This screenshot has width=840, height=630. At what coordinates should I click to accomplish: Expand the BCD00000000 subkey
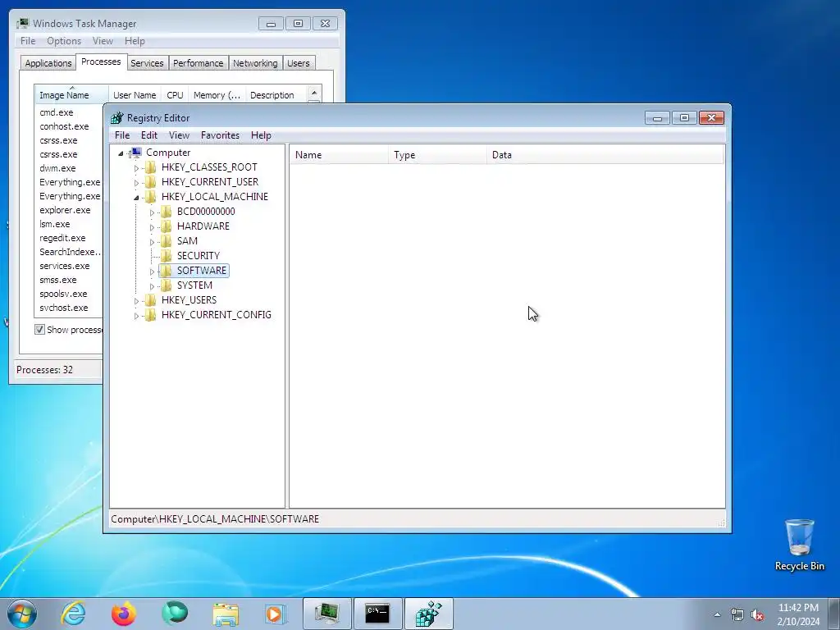[152, 212]
